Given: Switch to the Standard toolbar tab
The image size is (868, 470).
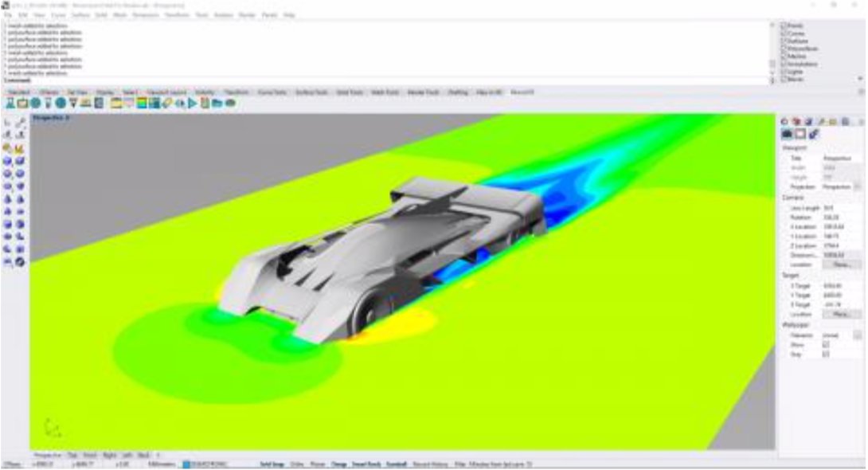Looking at the screenshot, I should (x=19, y=92).
